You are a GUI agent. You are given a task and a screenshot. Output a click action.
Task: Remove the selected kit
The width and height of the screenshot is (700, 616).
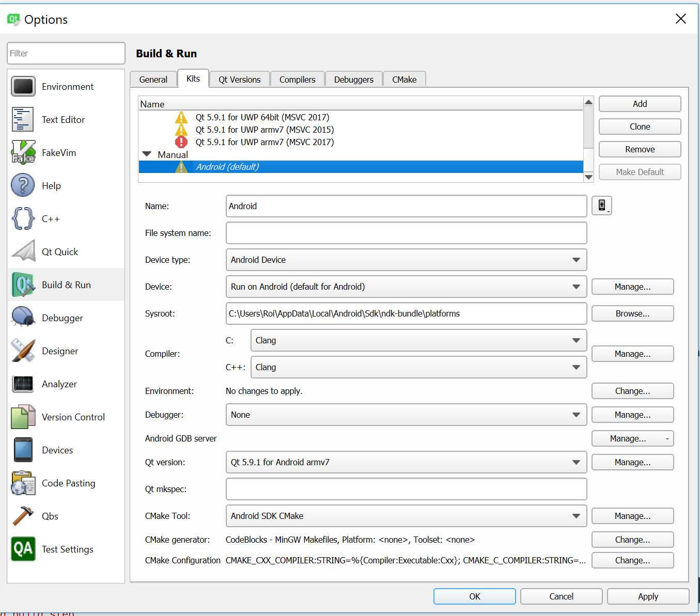[x=640, y=149]
